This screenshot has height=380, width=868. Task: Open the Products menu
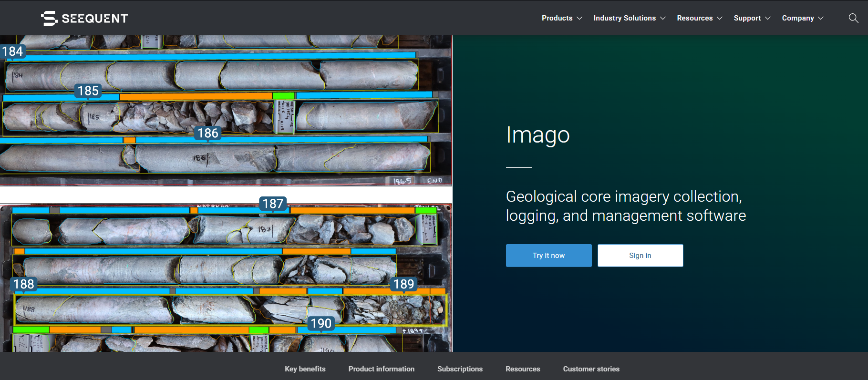tap(557, 18)
